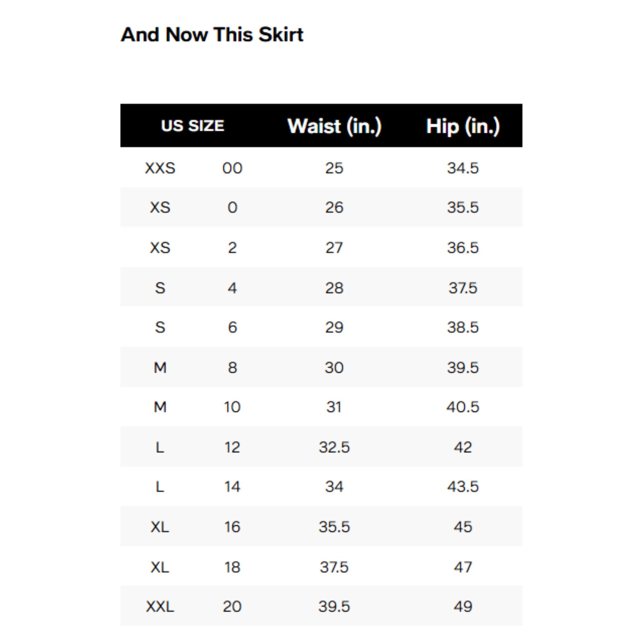
Task: Select the hip value 40.5
Action: pos(463,407)
